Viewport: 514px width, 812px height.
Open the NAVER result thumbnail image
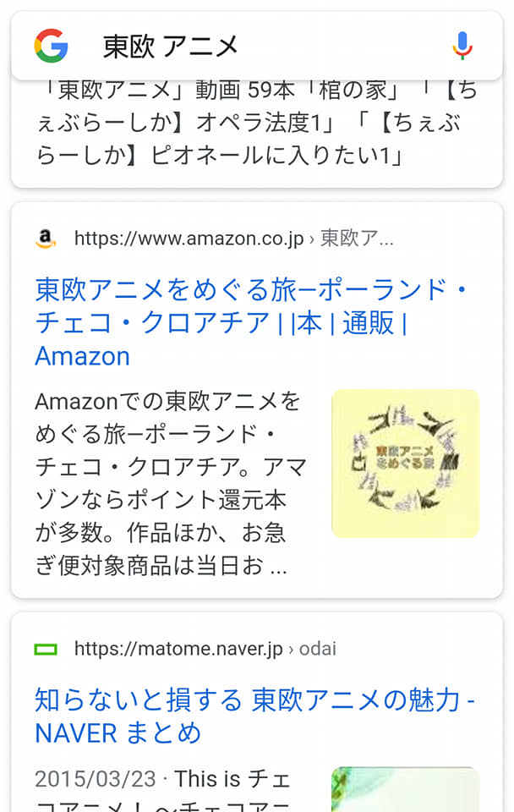pos(405,789)
